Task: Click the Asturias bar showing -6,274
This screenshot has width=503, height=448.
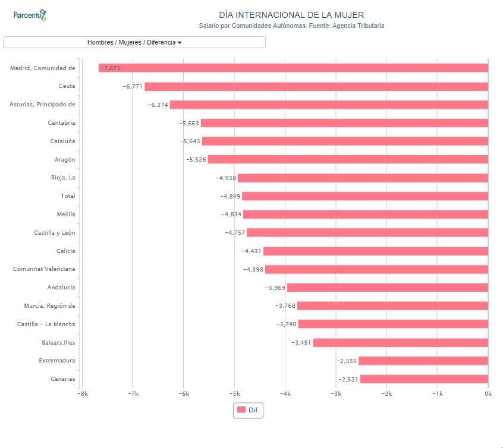Action: 329,105
